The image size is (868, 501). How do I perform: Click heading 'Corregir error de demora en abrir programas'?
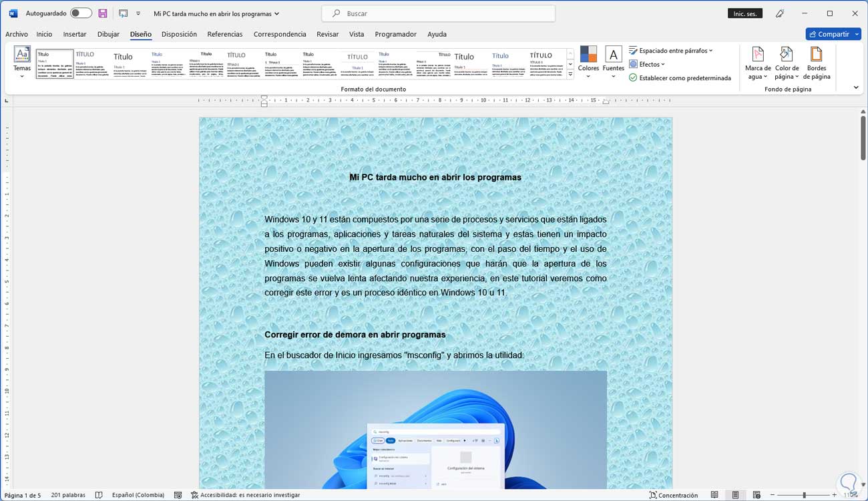point(355,335)
